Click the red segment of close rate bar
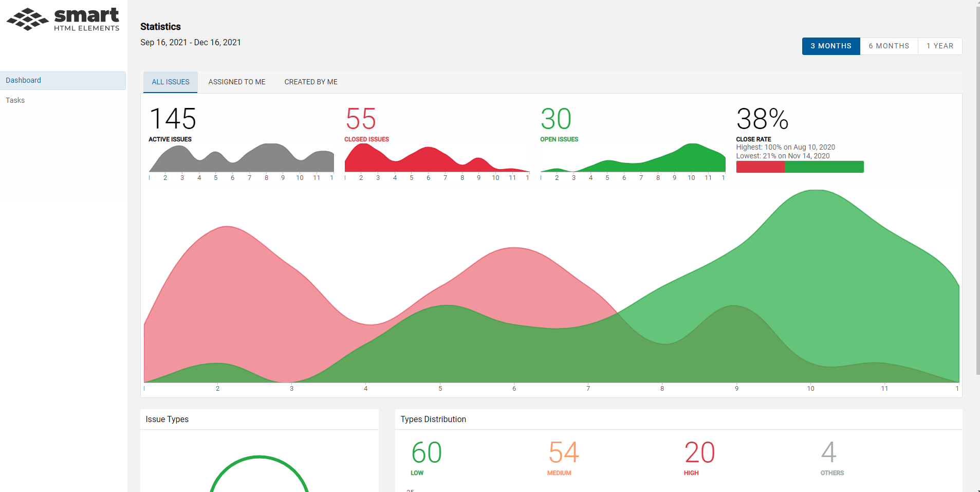Screen dimensions: 980x492 pos(761,167)
